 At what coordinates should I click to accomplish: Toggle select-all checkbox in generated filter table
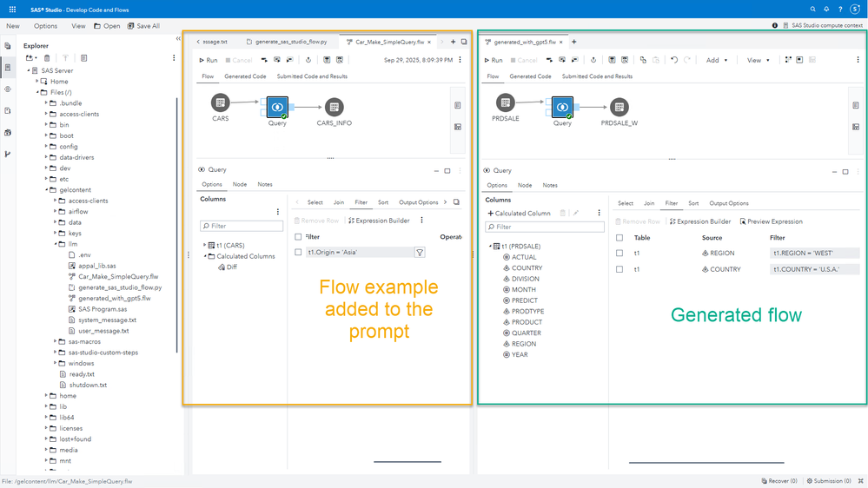(x=620, y=238)
